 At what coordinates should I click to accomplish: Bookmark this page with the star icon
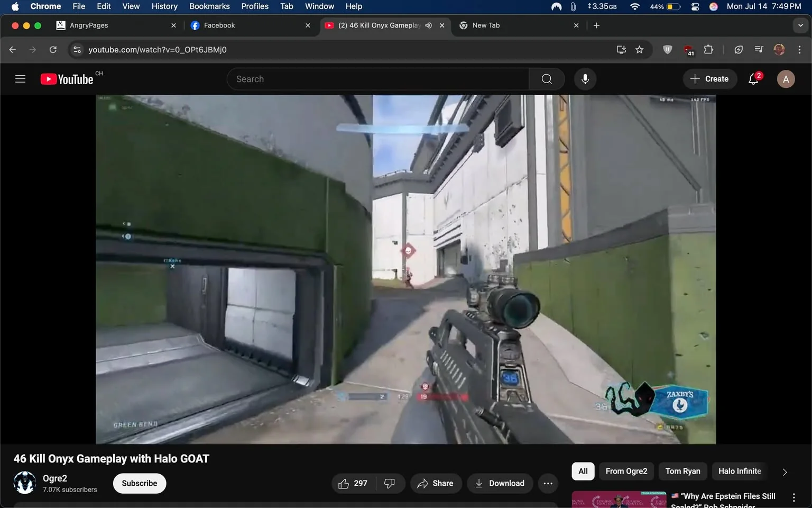pos(640,50)
